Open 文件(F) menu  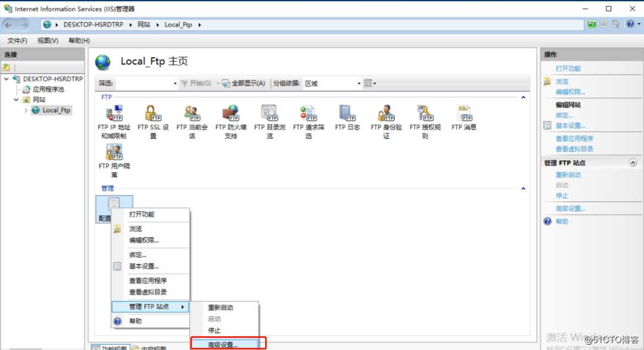pyautogui.click(x=17, y=40)
